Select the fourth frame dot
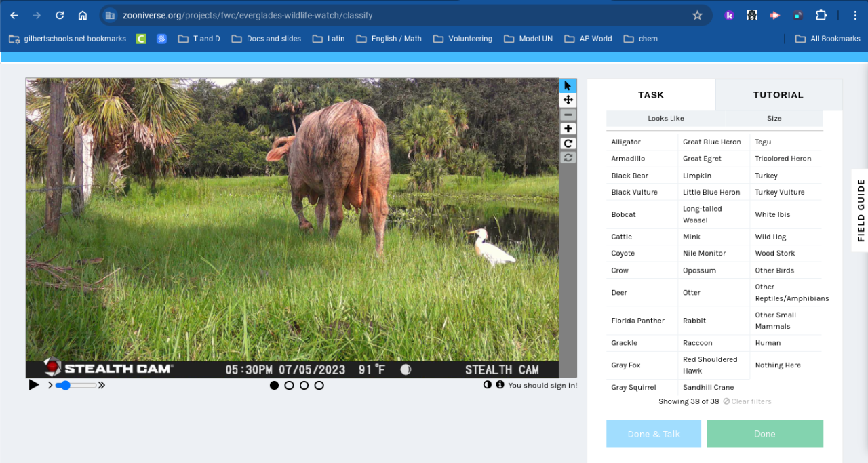 [x=319, y=385]
